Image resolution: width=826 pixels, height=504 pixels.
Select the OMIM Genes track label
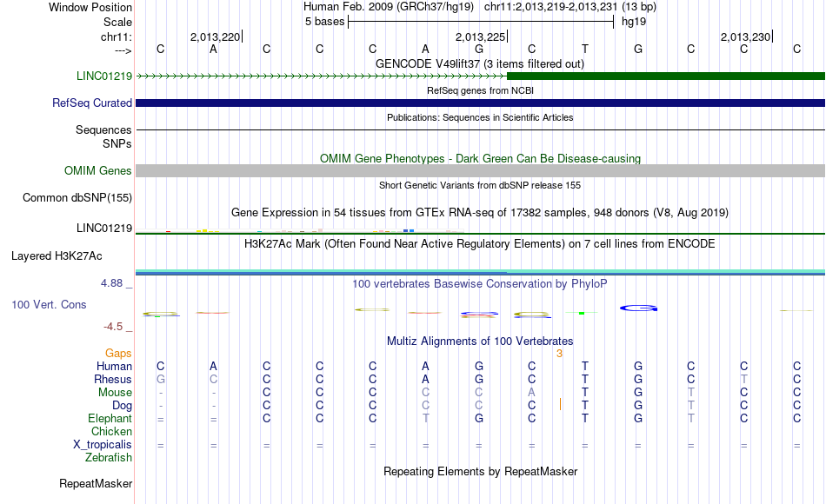point(97,170)
